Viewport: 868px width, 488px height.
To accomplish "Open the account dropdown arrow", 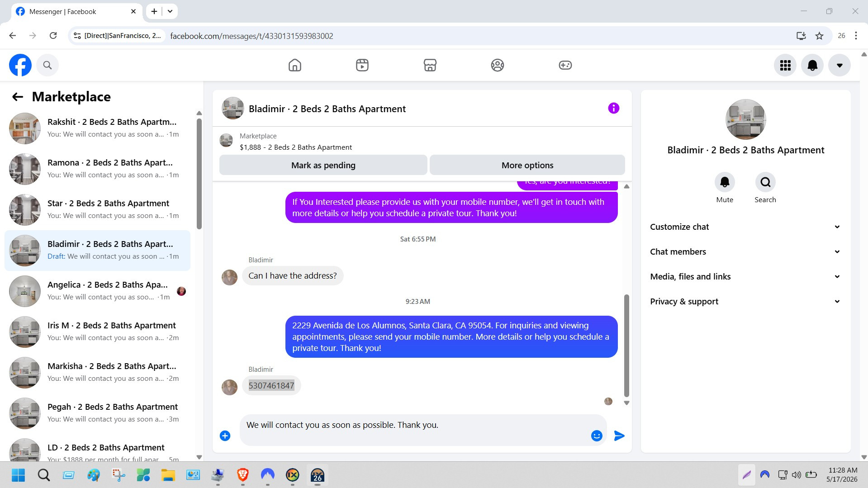I will [840, 66].
